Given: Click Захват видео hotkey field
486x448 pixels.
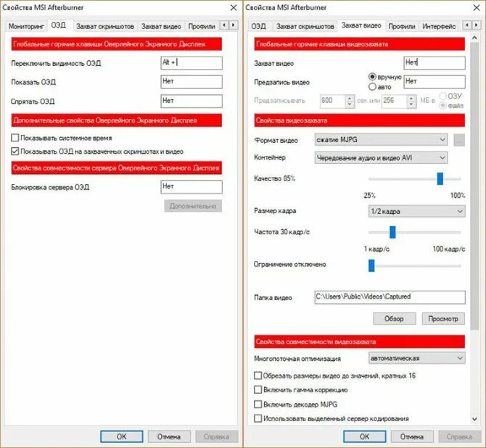Looking at the screenshot, I should pos(434,63).
